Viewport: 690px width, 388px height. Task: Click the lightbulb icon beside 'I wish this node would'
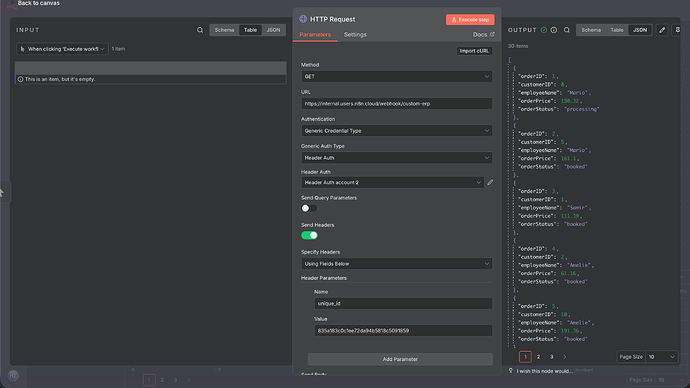coord(510,370)
